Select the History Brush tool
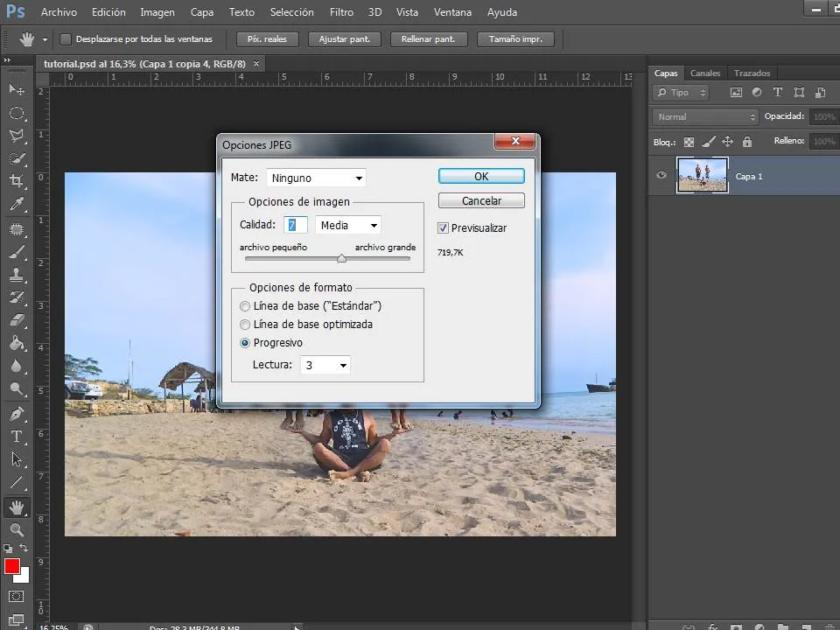 click(x=17, y=297)
